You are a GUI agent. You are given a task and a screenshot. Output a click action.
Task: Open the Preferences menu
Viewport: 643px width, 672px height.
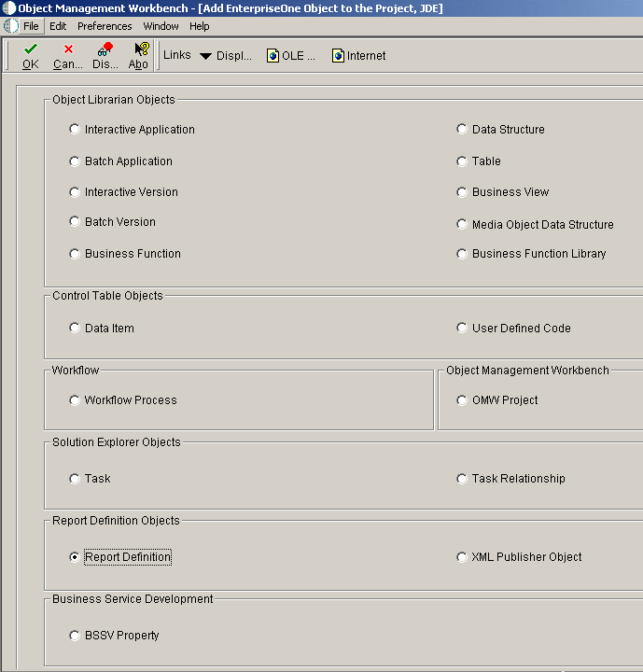tap(105, 26)
